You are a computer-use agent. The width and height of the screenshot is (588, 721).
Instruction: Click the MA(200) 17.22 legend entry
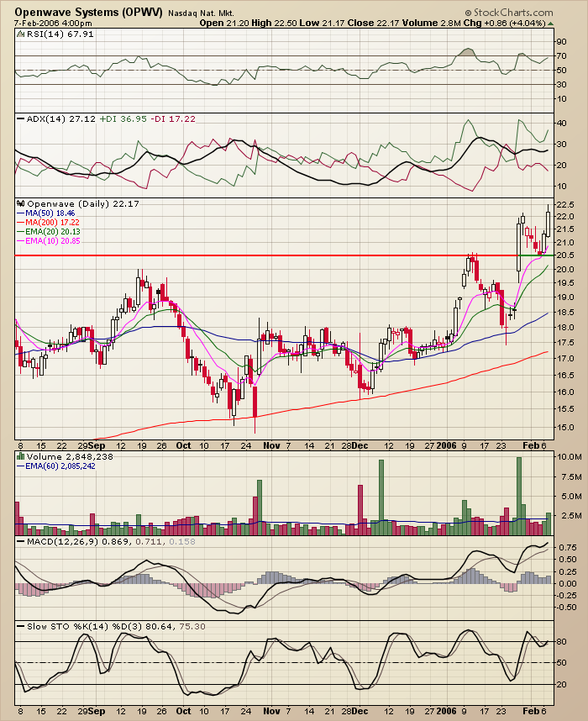point(48,222)
